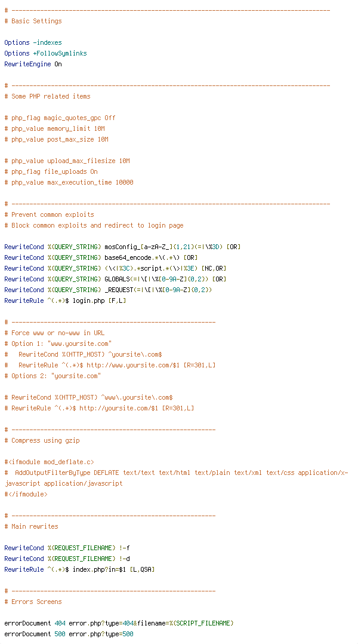Click the '# Basic Settings' comment

tap(33, 21)
